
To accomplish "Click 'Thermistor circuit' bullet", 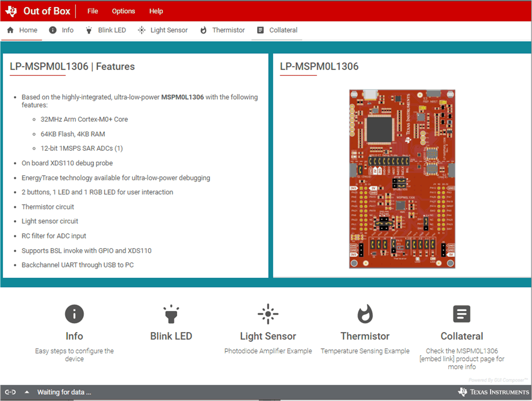I will pos(48,207).
